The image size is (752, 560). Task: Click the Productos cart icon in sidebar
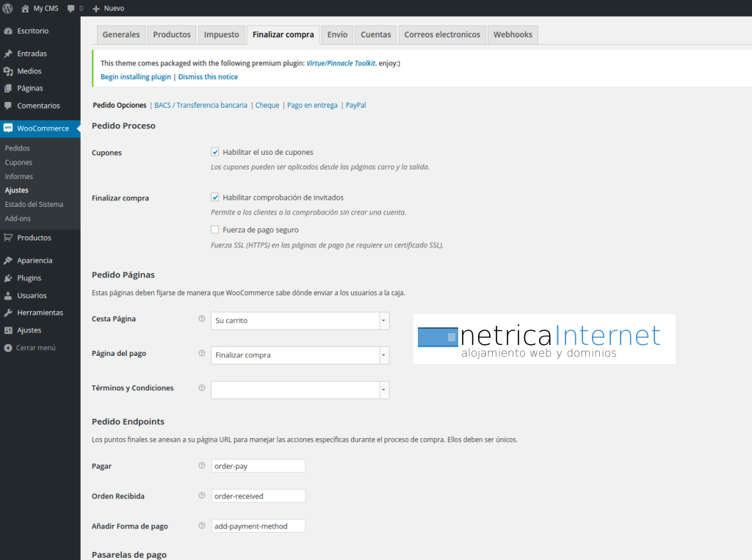coord(8,238)
